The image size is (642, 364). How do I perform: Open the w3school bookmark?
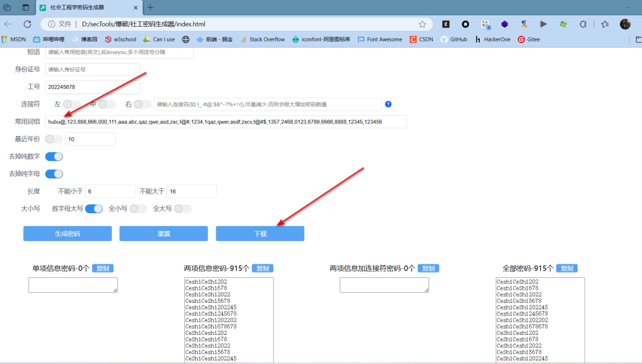coord(120,39)
